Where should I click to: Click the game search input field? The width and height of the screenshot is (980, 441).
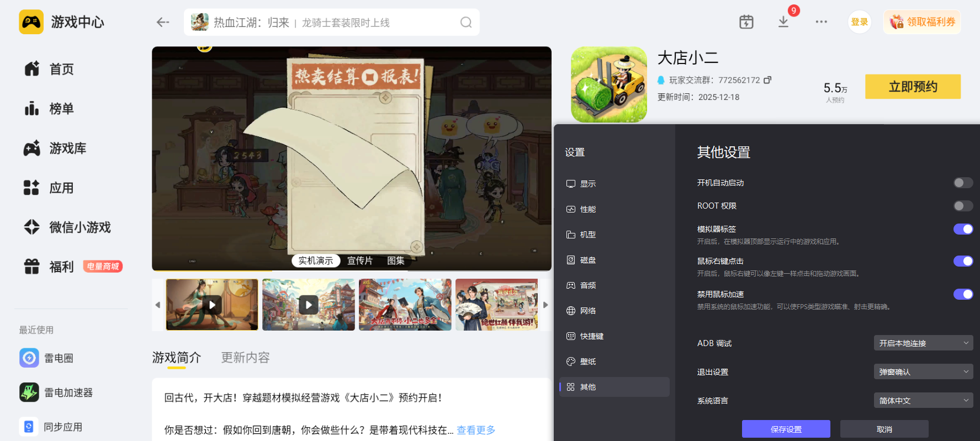332,22
